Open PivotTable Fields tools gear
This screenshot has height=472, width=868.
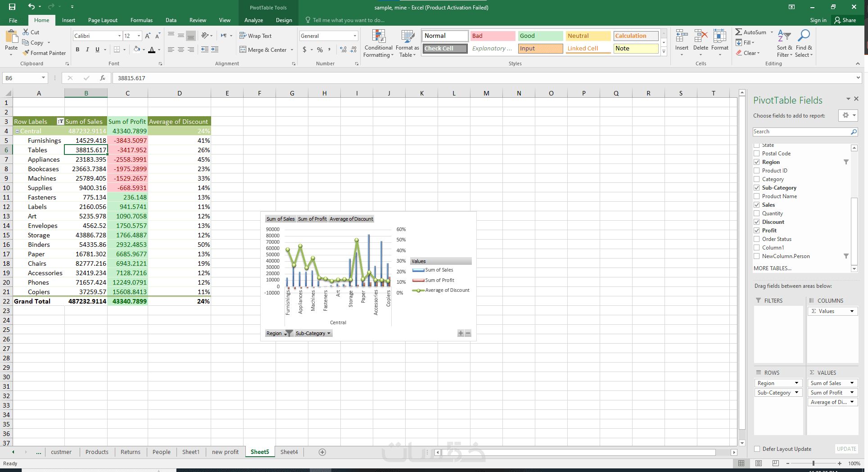click(x=848, y=116)
